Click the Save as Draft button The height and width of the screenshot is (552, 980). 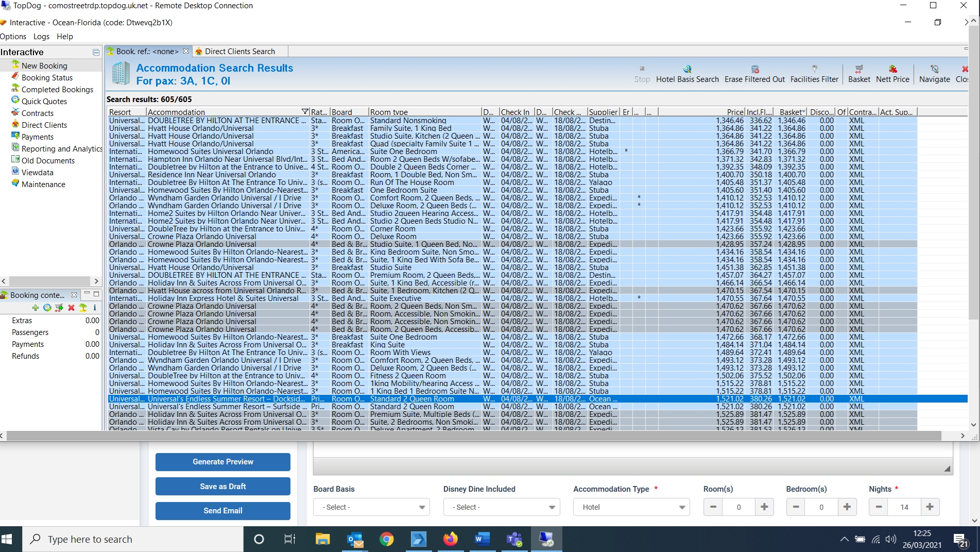[223, 486]
